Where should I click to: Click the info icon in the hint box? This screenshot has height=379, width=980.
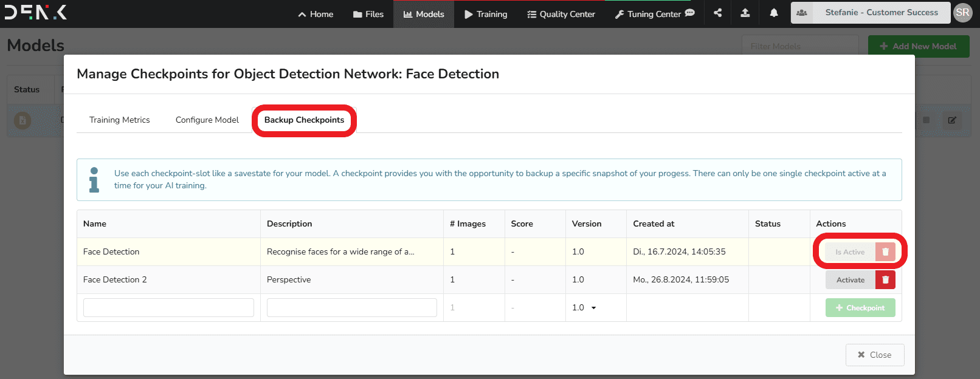(x=94, y=180)
